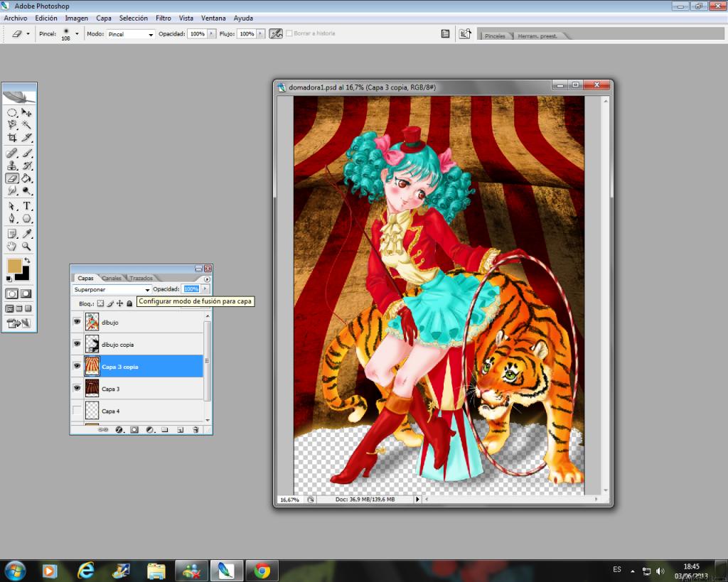The image size is (728, 582).
Task: Switch to Quick Mask mode
Action: [26, 293]
